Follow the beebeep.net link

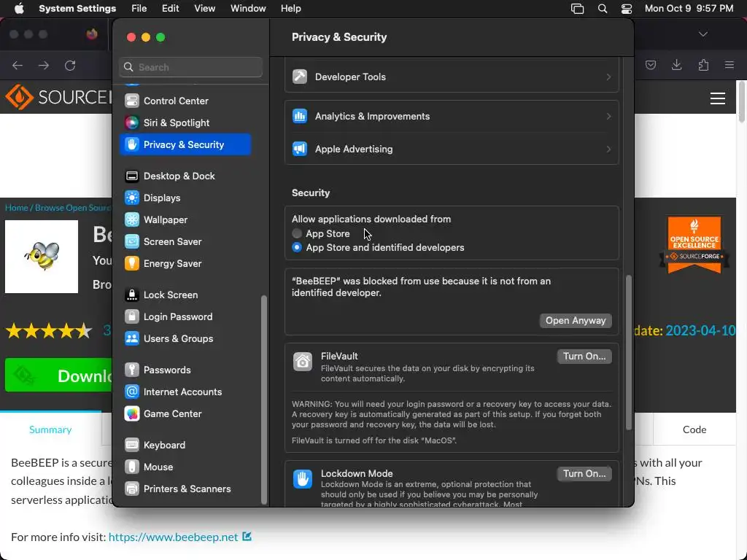coord(174,537)
